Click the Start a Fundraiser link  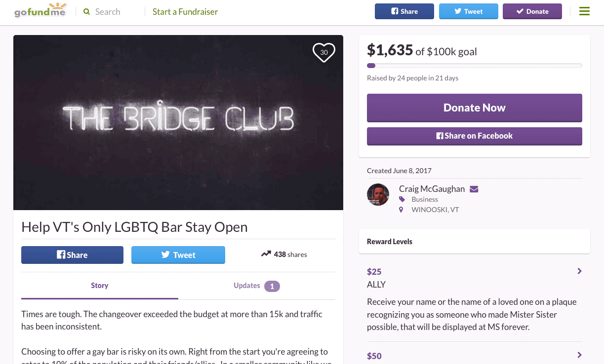(x=185, y=12)
